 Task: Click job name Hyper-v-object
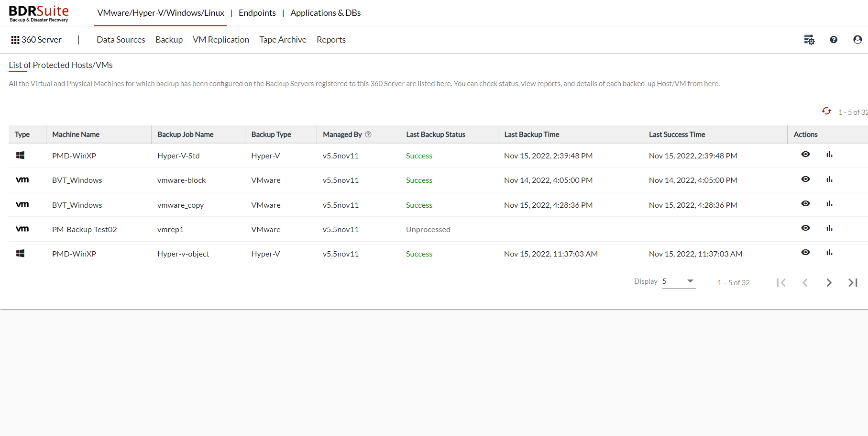[x=183, y=254]
